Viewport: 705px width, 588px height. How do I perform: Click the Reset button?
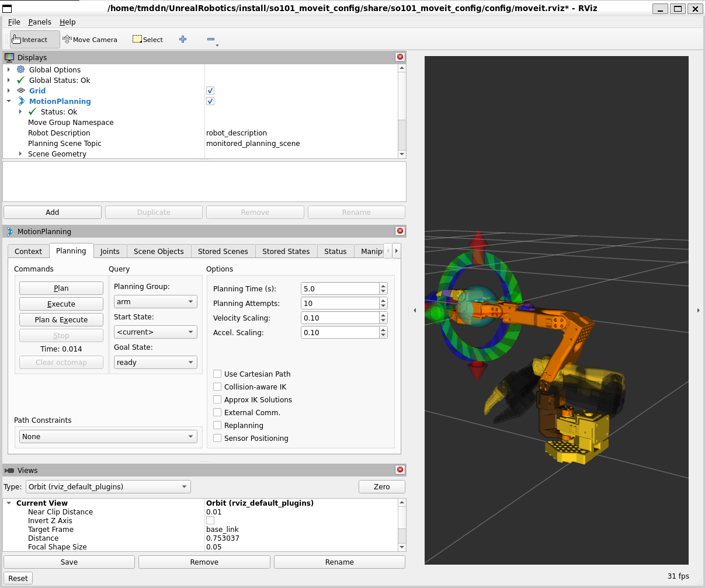click(18, 578)
